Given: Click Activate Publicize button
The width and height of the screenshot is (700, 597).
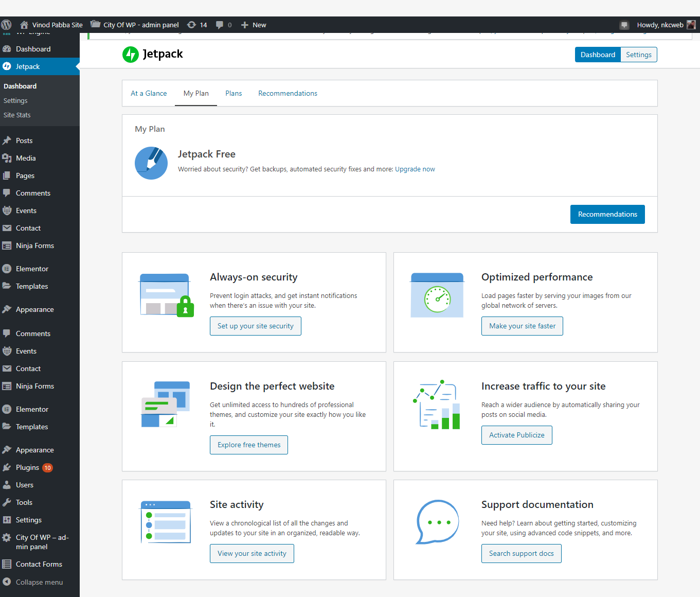Looking at the screenshot, I should coord(517,435).
